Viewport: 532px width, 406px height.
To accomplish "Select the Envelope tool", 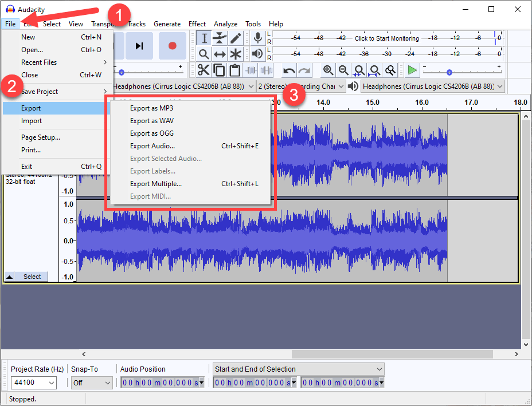I will (220, 38).
